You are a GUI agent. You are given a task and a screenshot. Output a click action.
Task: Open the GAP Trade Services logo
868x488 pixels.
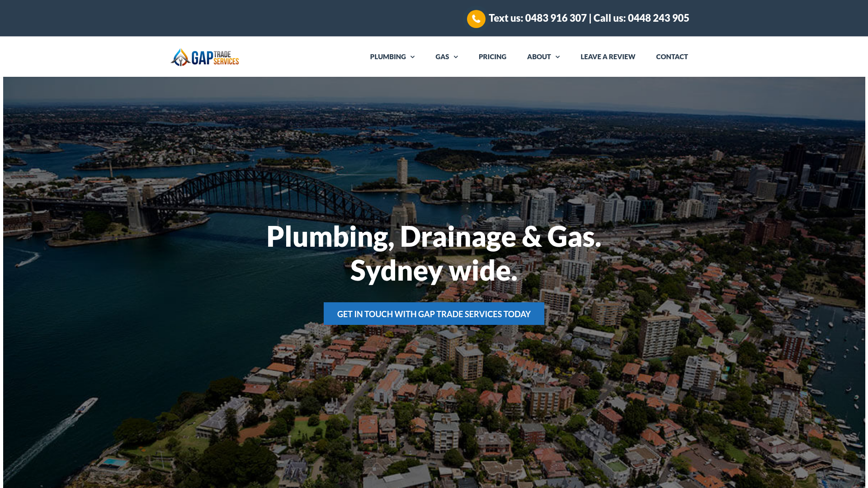click(x=205, y=57)
